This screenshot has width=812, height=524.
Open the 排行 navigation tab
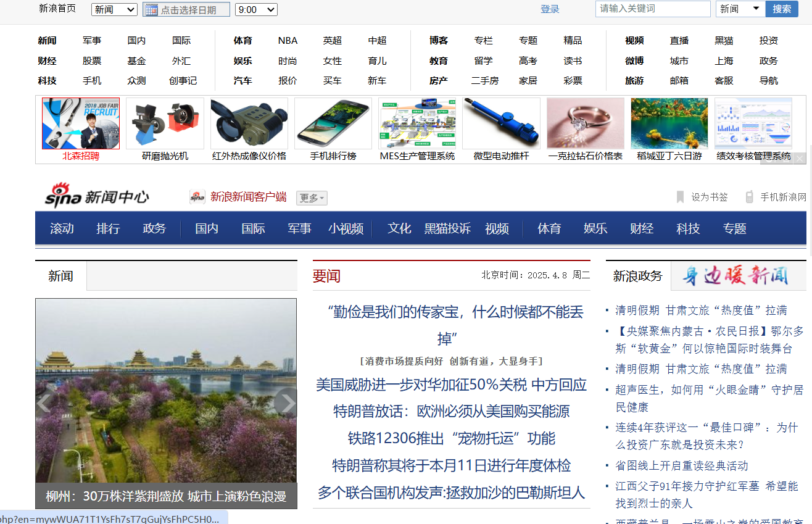click(x=108, y=228)
